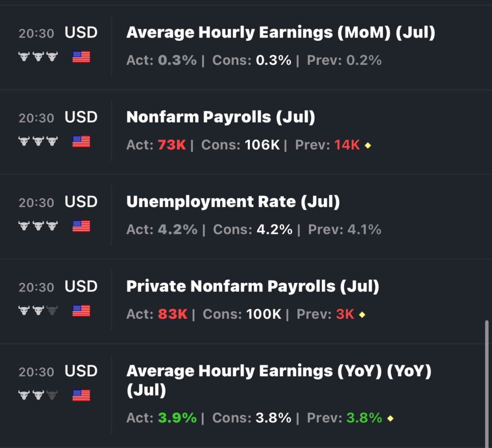Click dimmed third bull icon in Private Nonfarm Payrolls row

coord(52,310)
